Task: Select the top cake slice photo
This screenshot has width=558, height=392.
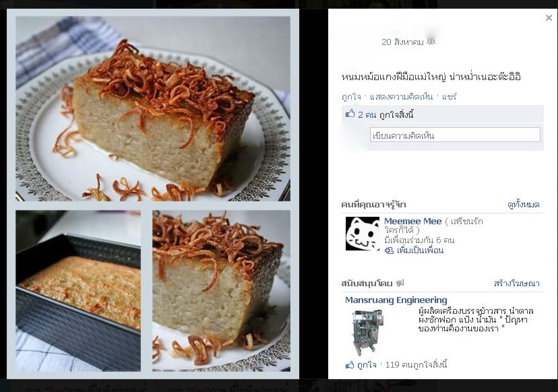Action: point(153,108)
